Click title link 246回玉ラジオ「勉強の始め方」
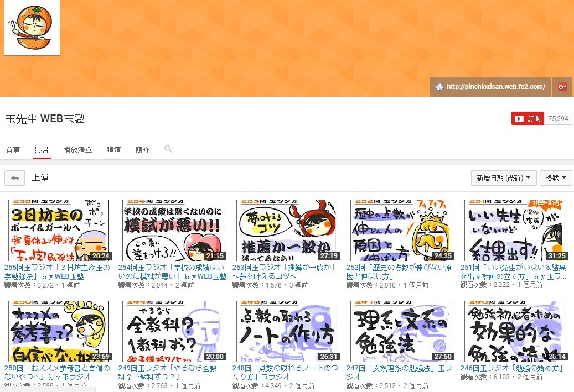574x392 pixels. 511,368
